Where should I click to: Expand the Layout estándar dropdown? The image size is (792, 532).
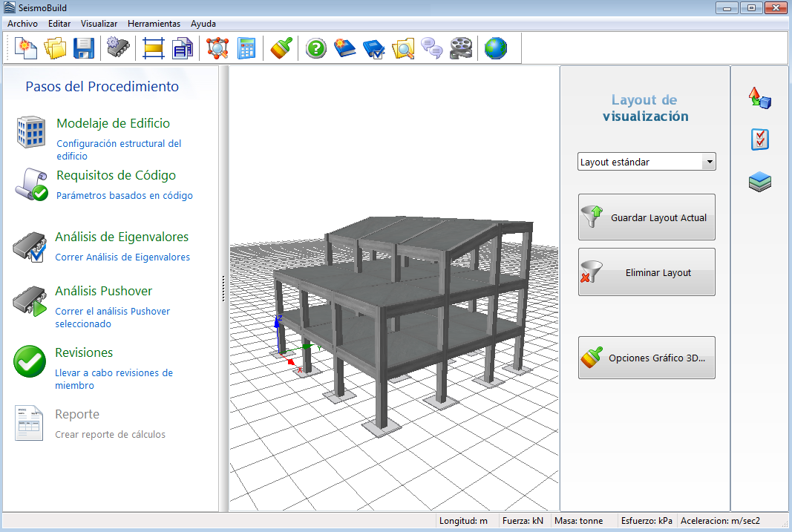(710, 162)
